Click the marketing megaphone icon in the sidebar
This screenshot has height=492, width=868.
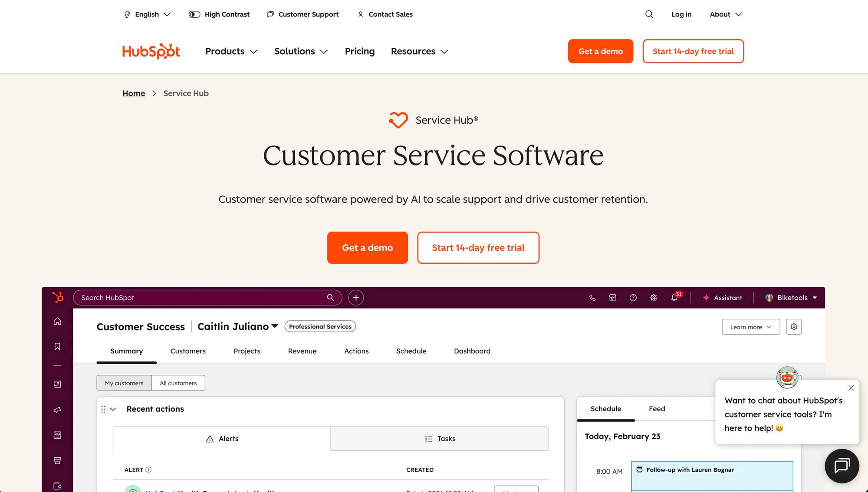(x=57, y=410)
